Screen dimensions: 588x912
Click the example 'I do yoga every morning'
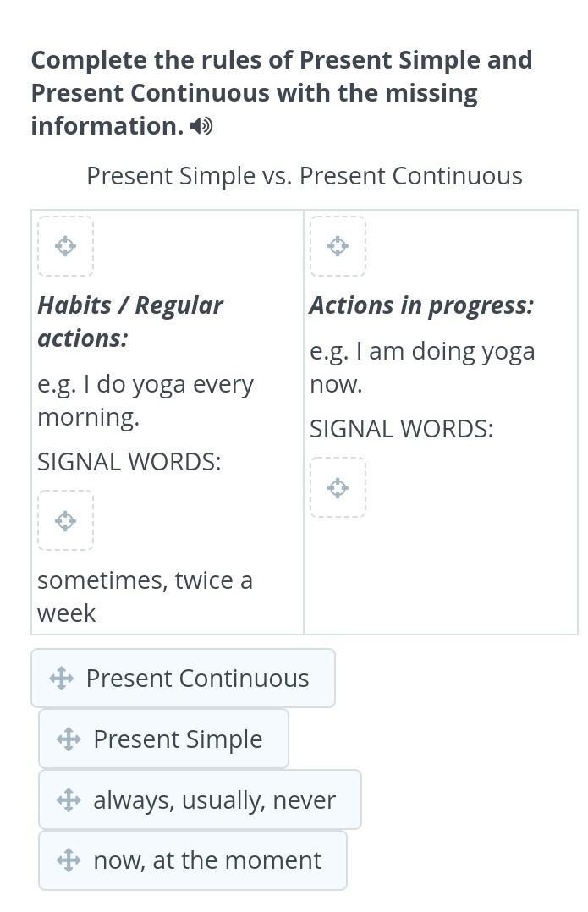[x=145, y=400]
